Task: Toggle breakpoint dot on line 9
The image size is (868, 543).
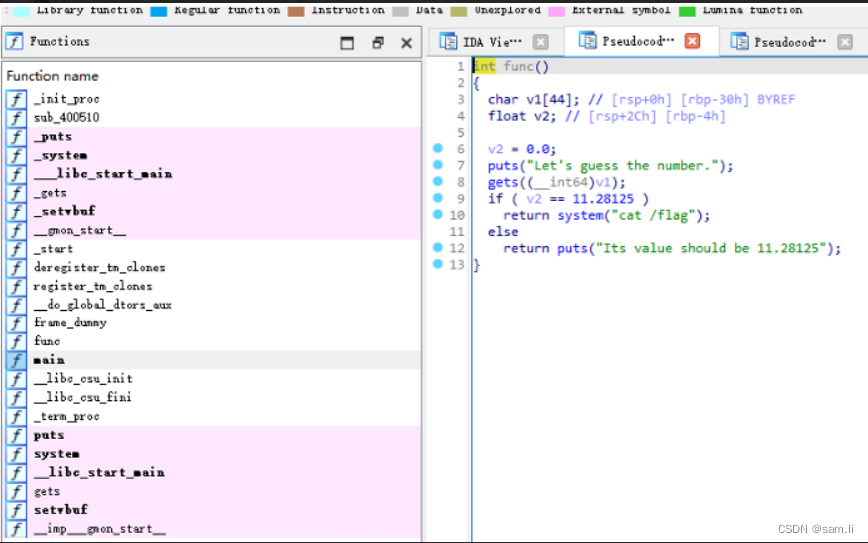Action: (438, 198)
